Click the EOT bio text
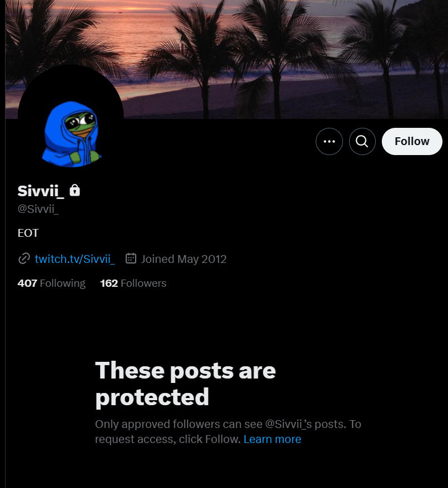 (28, 233)
